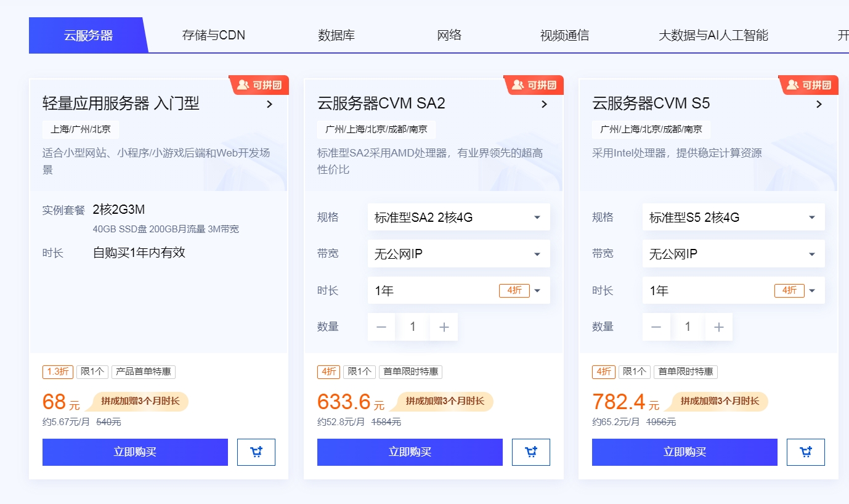Click the 约52.8元/月 monthly price
The width and height of the screenshot is (849, 504).
pyautogui.click(x=341, y=423)
